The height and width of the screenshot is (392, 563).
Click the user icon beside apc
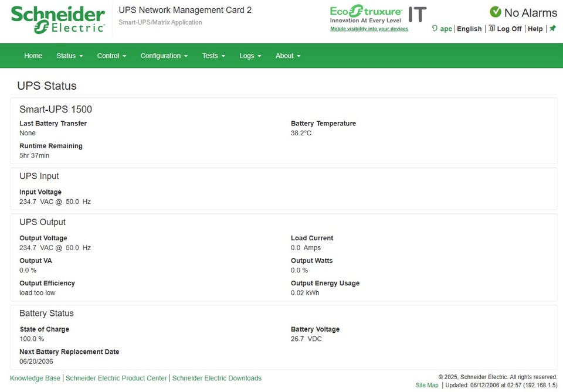435,28
